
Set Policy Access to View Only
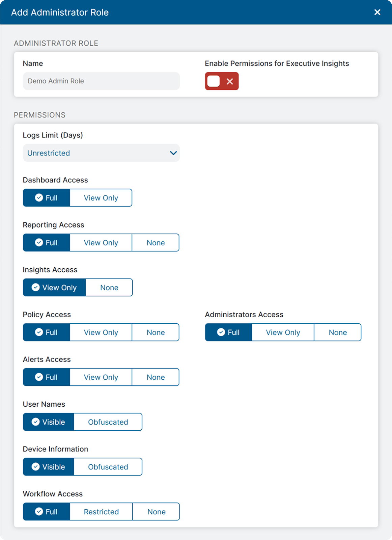pos(101,333)
